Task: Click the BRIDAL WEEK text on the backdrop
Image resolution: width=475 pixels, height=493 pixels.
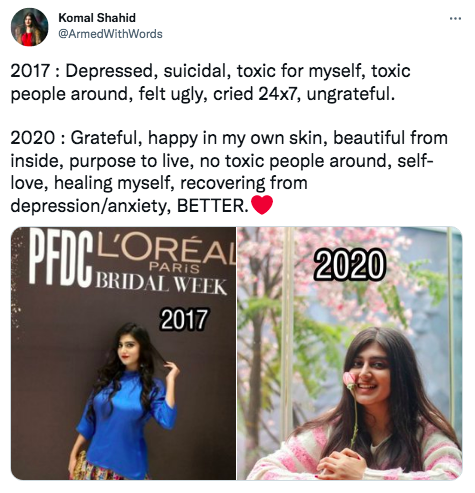Action: (161, 284)
